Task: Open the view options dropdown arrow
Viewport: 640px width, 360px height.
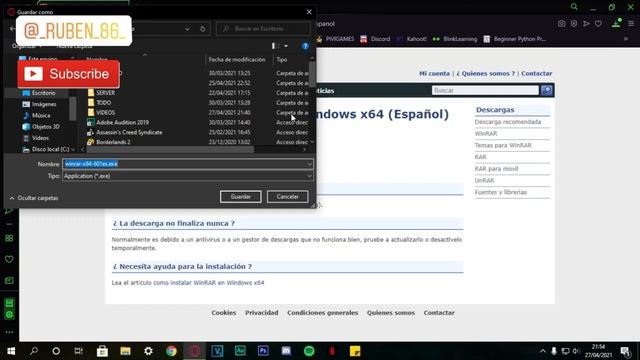Action: pyautogui.click(x=286, y=46)
